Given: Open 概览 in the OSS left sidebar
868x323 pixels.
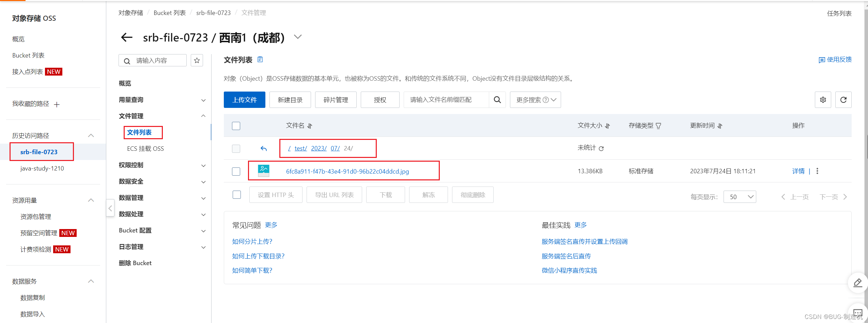Looking at the screenshot, I should tap(18, 39).
